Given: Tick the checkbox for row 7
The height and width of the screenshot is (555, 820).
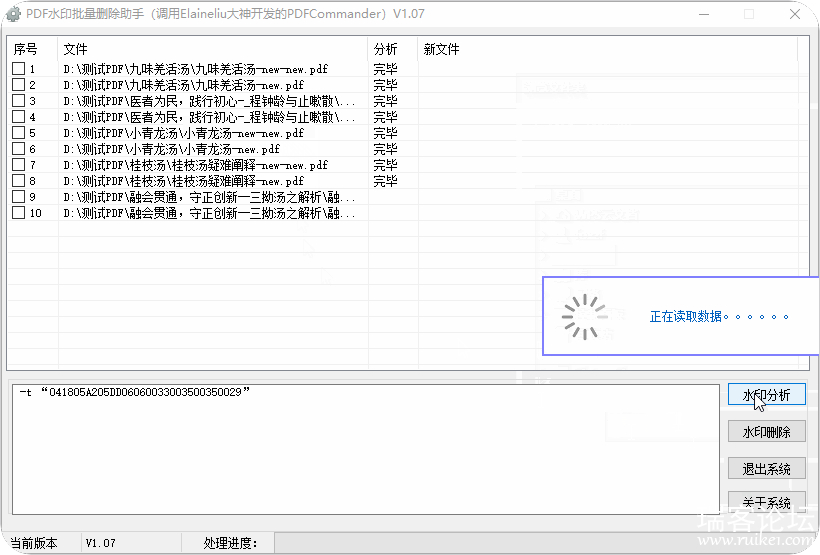Looking at the screenshot, I should [x=18, y=164].
